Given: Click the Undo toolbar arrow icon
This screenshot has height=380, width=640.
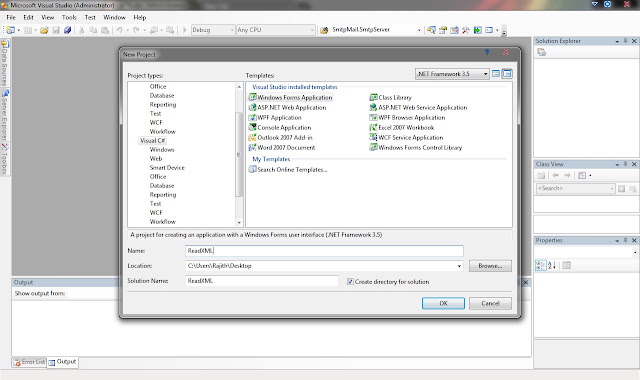Looking at the screenshot, I should coord(119,30).
